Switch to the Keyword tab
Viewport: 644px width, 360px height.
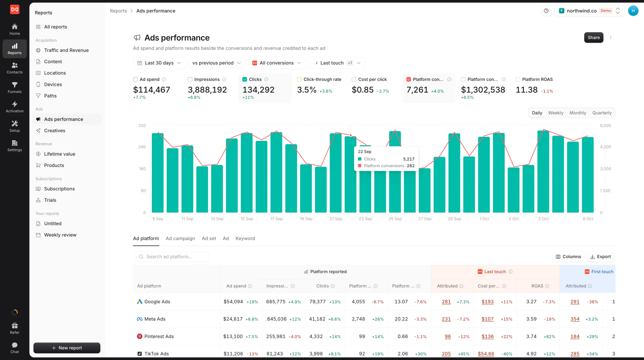(x=245, y=238)
